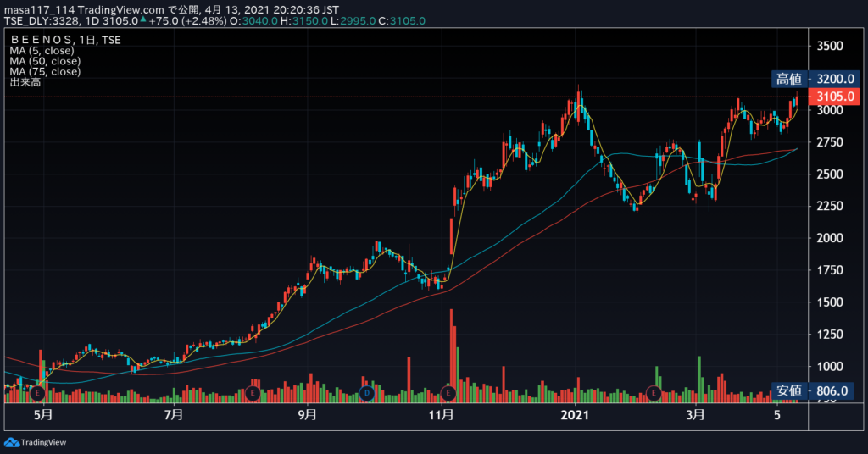
Task: Click the O:3040.0 open value
Action: 253,21
